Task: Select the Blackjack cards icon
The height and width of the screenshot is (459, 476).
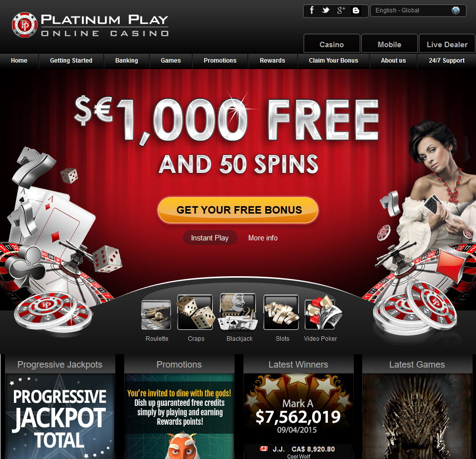Action: (x=238, y=311)
